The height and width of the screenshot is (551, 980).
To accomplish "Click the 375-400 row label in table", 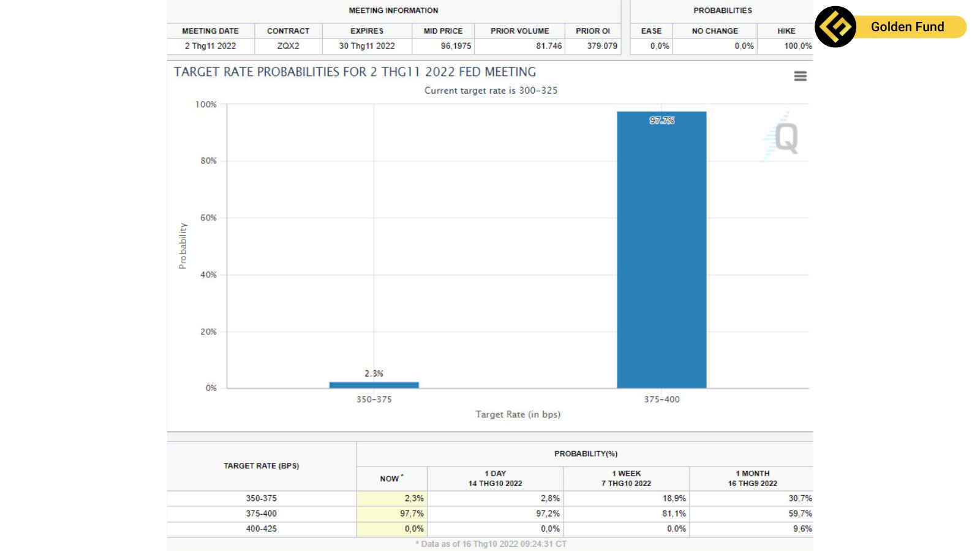I will click(262, 514).
